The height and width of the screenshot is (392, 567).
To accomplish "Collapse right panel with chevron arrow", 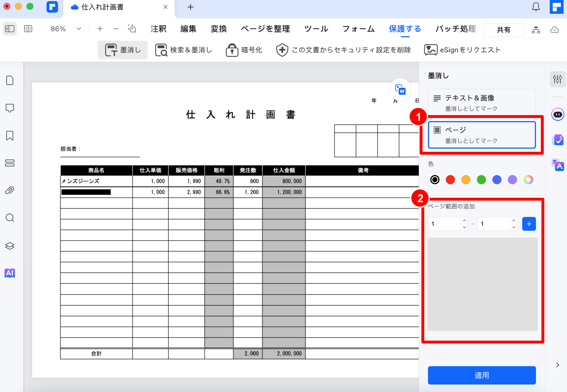I will coord(558,365).
